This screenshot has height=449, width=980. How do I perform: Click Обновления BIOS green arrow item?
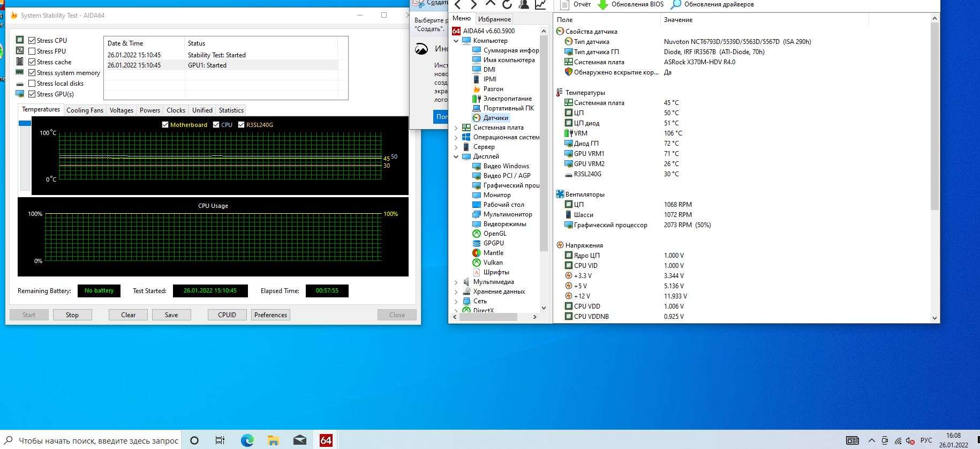point(630,4)
